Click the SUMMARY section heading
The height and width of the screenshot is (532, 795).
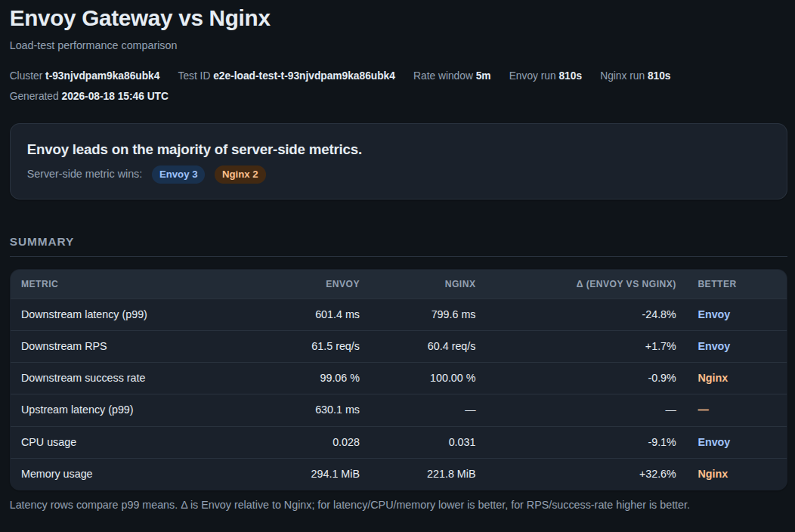[x=42, y=242]
